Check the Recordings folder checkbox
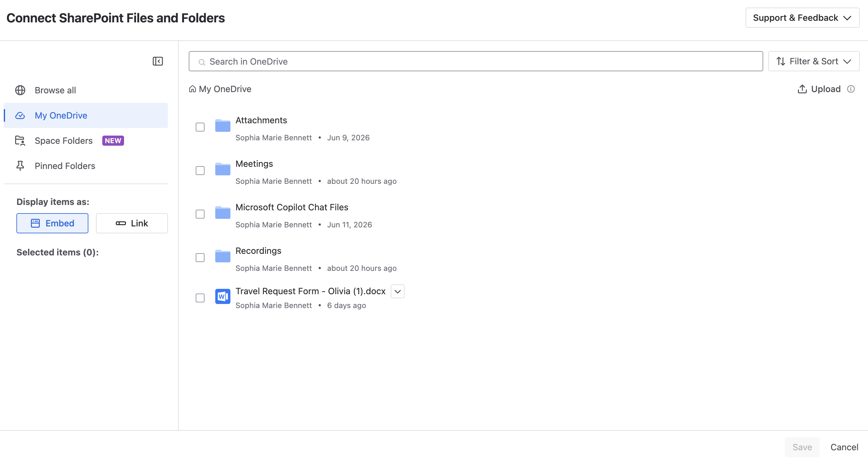This screenshot has height=461, width=868. pos(200,258)
